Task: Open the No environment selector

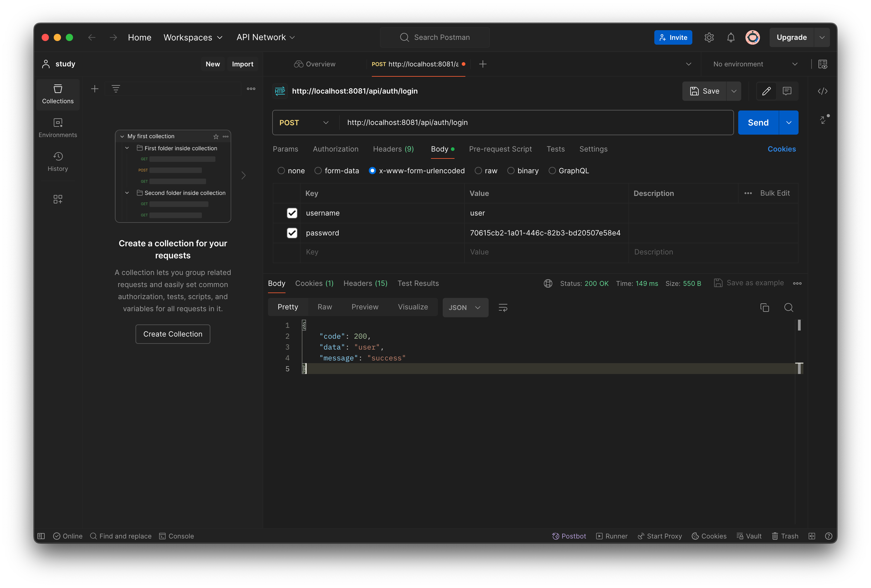Action: click(x=754, y=64)
